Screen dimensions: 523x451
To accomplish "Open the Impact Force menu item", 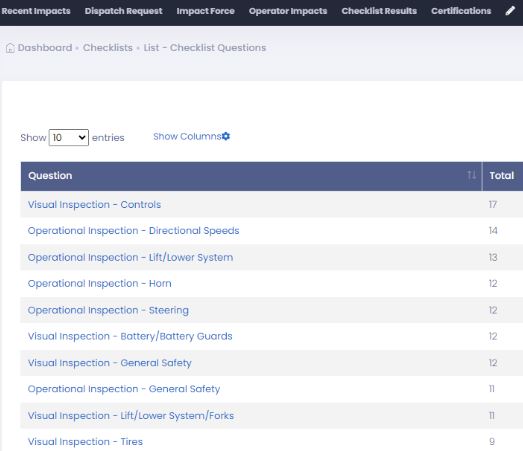I will pyautogui.click(x=205, y=11).
